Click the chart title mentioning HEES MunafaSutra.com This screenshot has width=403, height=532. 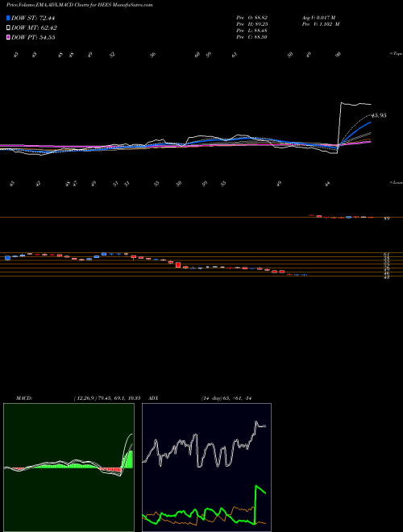click(79, 5)
